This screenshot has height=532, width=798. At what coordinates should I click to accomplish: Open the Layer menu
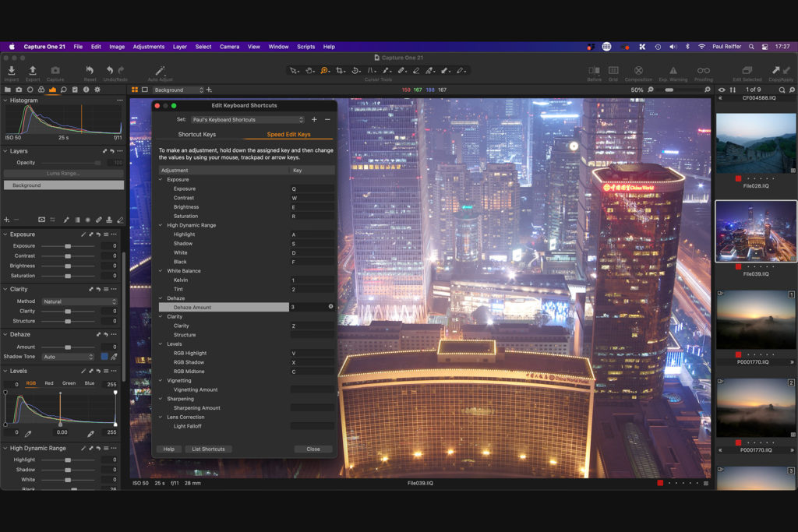pyautogui.click(x=180, y=47)
